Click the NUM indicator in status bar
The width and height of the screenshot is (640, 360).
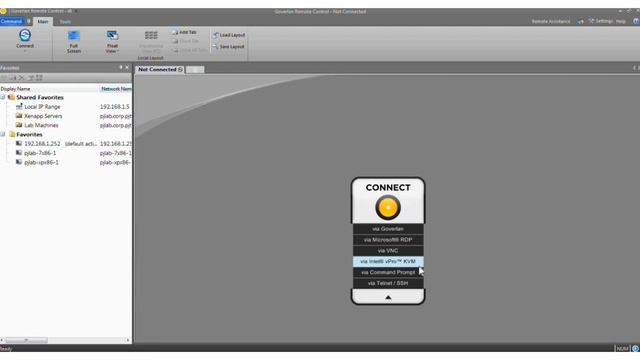(x=622, y=349)
